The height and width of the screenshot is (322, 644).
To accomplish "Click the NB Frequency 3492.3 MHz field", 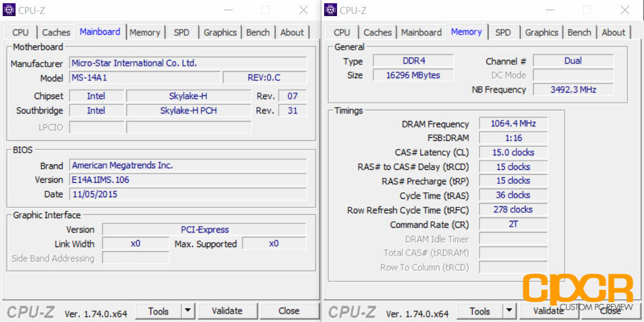I will click(573, 89).
